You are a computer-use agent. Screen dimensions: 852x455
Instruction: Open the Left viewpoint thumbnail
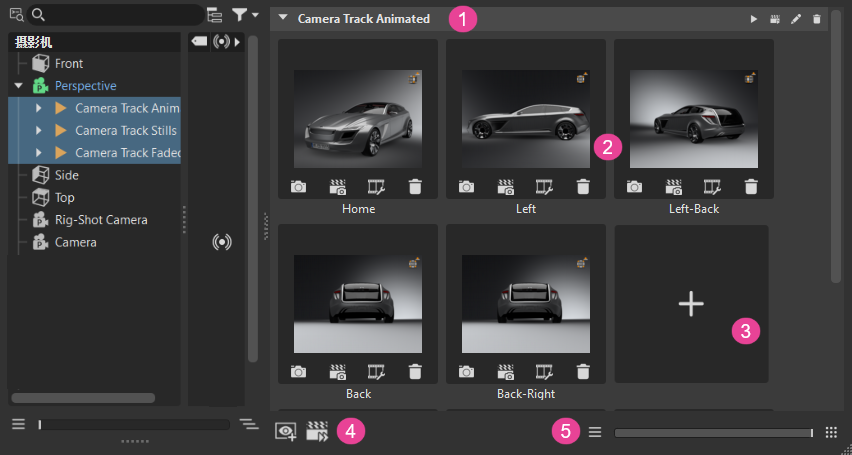point(526,119)
